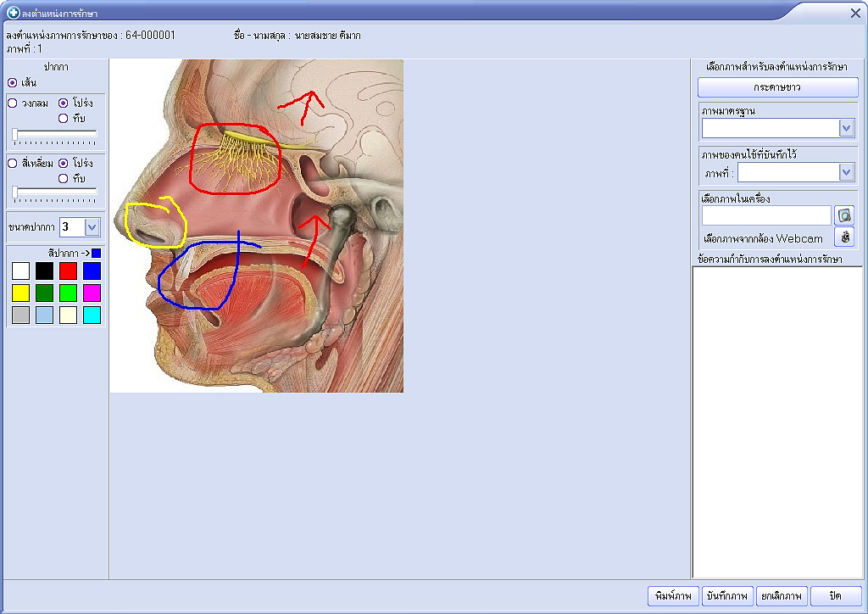Click the Webcam capture icon
The width and height of the screenshot is (868, 614).
click(x=844, y=237)
